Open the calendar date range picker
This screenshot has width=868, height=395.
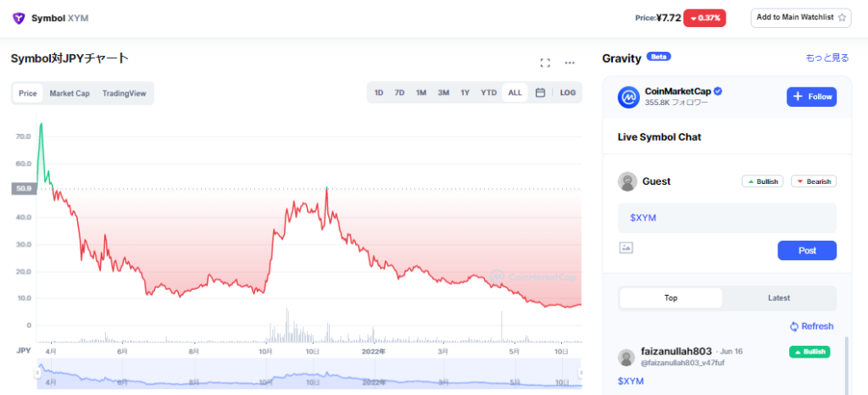tap(540, 93)
